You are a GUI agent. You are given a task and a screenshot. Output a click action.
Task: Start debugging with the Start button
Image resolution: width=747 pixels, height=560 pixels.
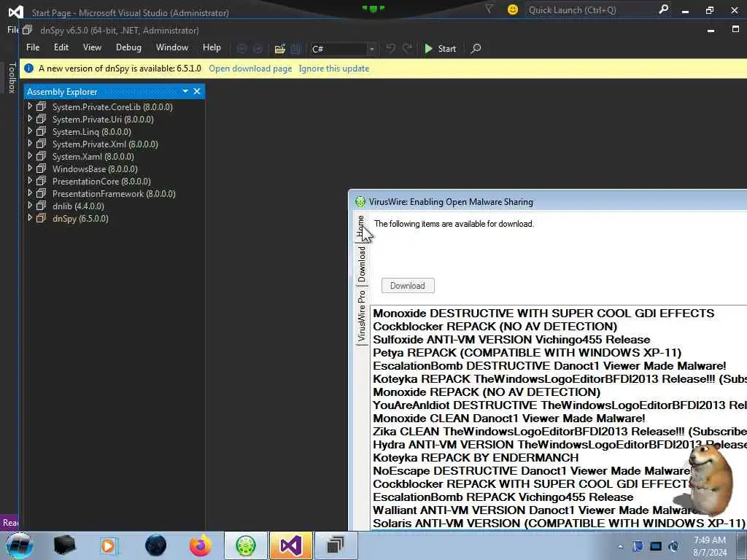[x=440, y=49]
